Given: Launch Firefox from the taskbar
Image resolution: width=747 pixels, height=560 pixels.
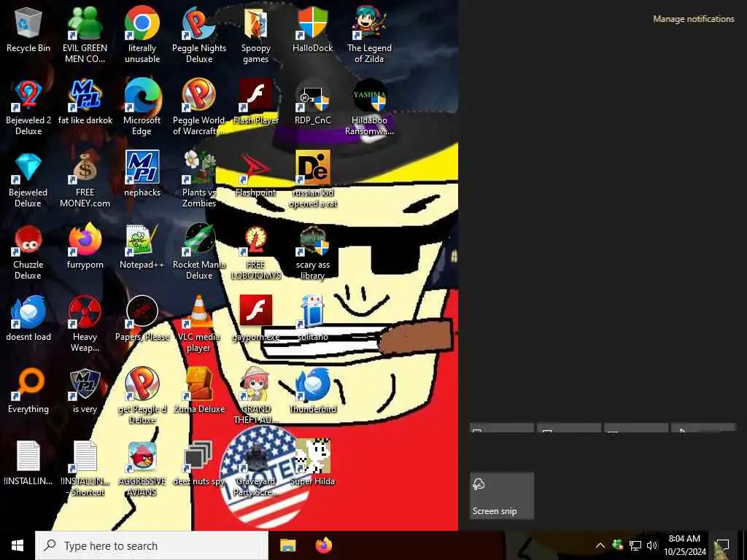Looking at the screenshot, I should coord(324,545).
